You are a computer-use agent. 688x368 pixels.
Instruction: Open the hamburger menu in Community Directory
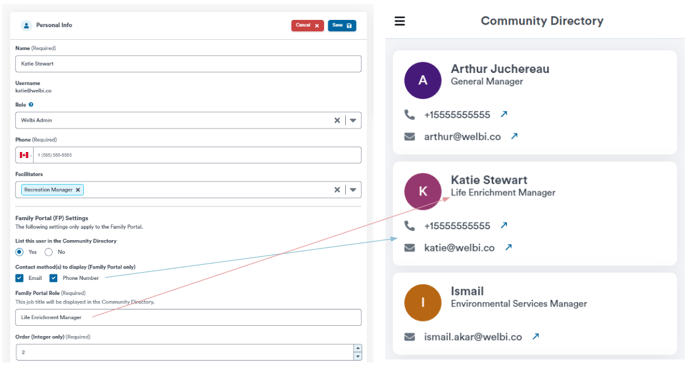click(400, 21)
